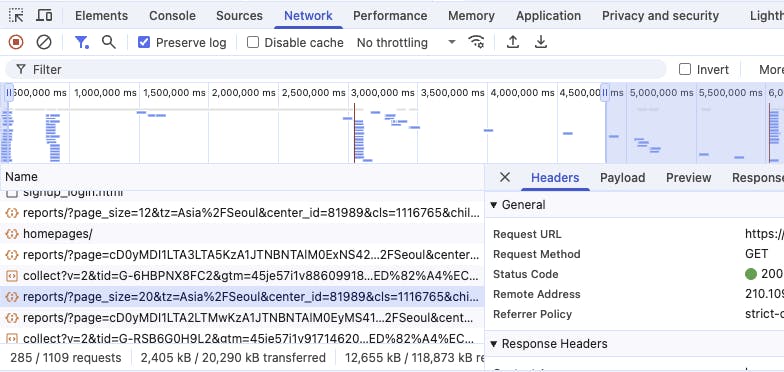Import HAR file with upload icon
Viewport: 784px width, 372px height.
tap(512, 42)
